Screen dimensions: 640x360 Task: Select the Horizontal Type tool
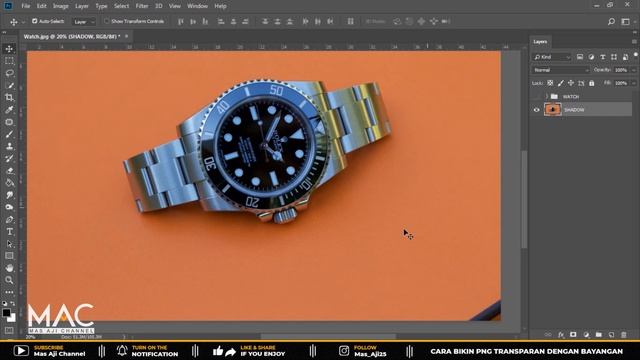9,232
